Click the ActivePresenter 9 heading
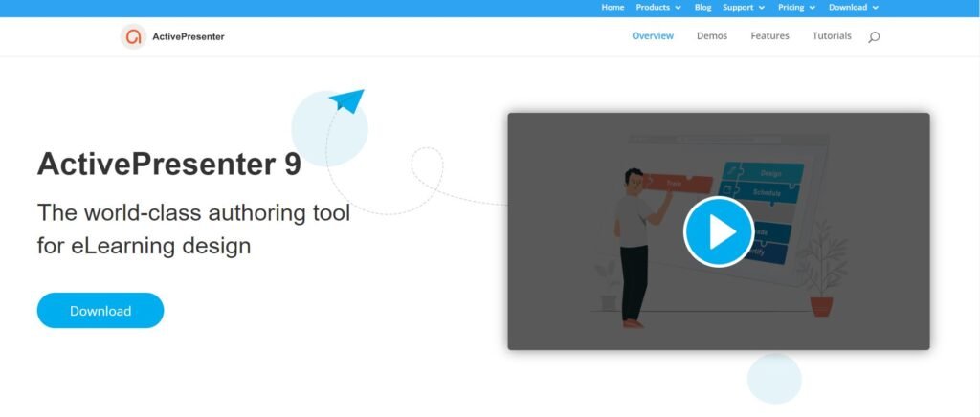This screenshot has height=417, width=980. 168,165
